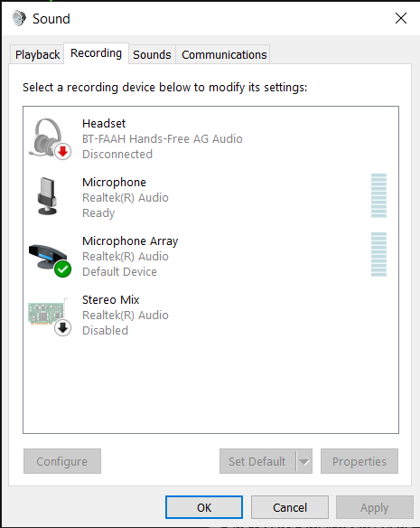Viewport: 420px width, 528px height.
Task: Open the Sounds tab
Action: (152, 54)
